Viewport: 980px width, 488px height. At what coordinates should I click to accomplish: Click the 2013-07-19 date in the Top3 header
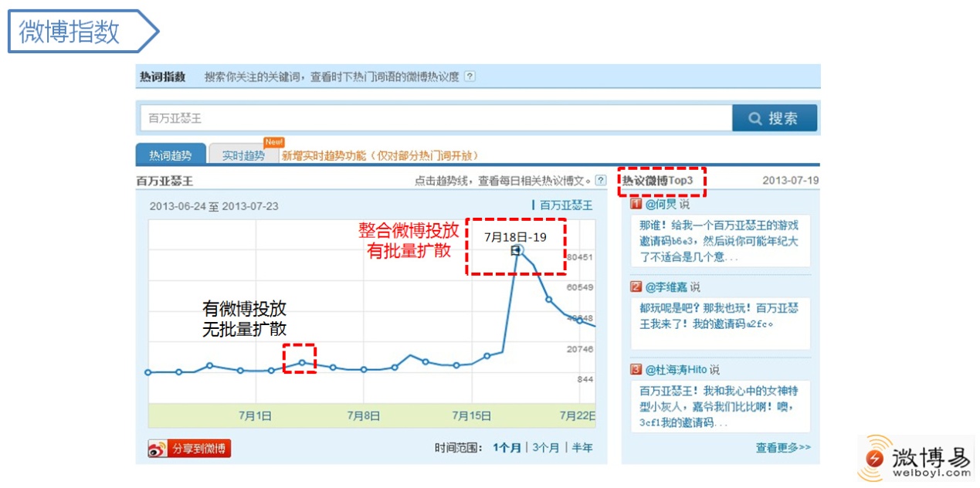(790, 181)
